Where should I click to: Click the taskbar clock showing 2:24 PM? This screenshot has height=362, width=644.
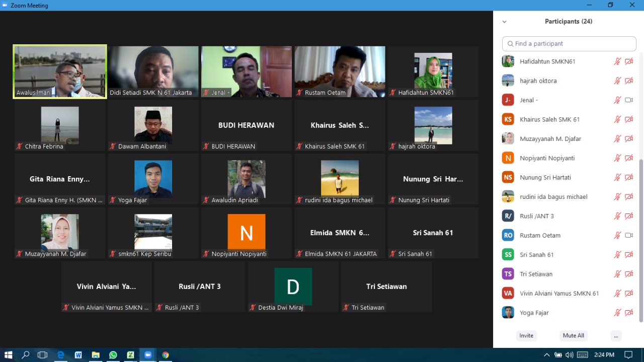(604, 355)
